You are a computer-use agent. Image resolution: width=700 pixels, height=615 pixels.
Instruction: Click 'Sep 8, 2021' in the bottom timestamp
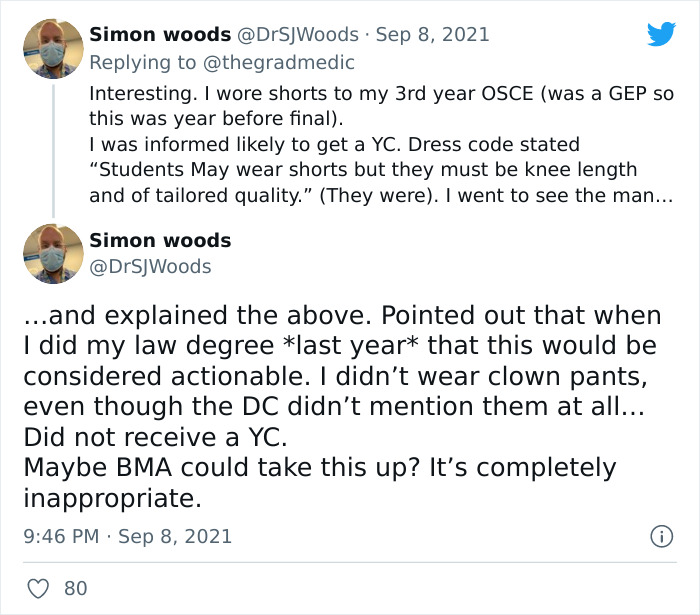[174, 537]
